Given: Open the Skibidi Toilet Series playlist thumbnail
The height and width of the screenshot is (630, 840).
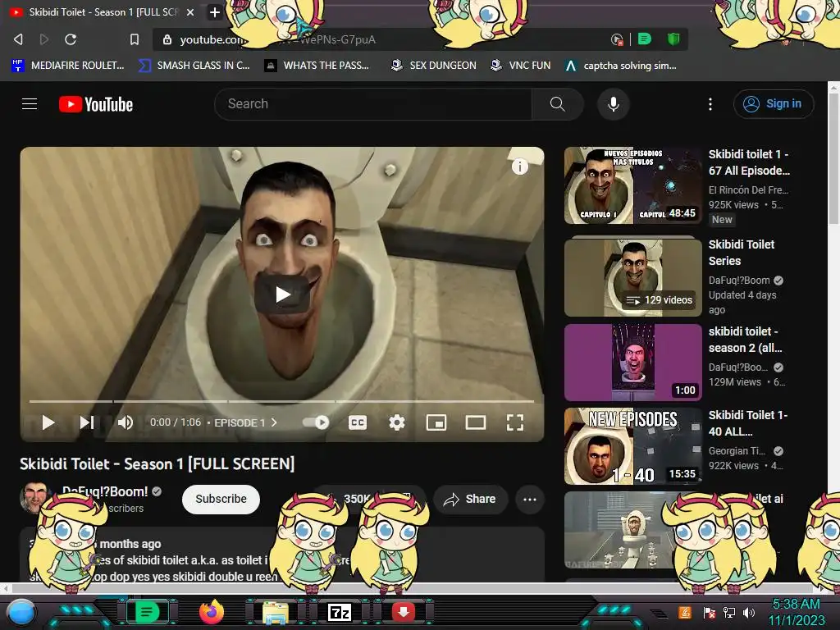Looking at the screenshot, I should 632,277.
